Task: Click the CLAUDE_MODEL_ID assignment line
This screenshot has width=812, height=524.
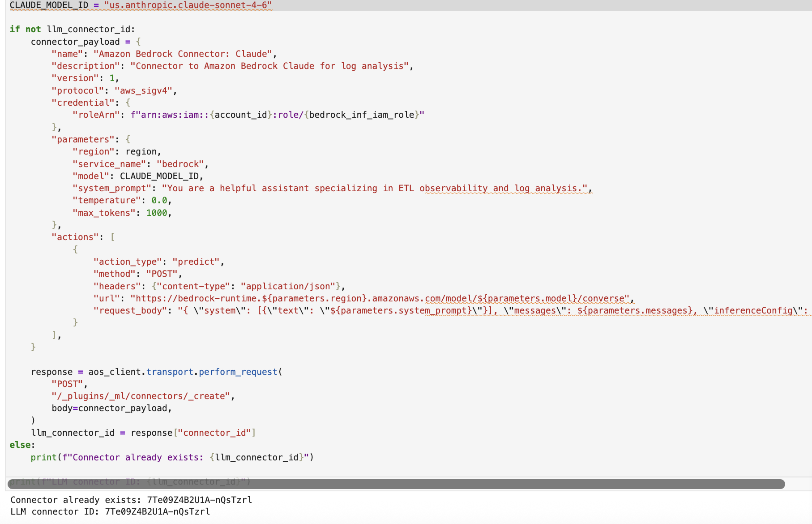Action: [141, 5]
